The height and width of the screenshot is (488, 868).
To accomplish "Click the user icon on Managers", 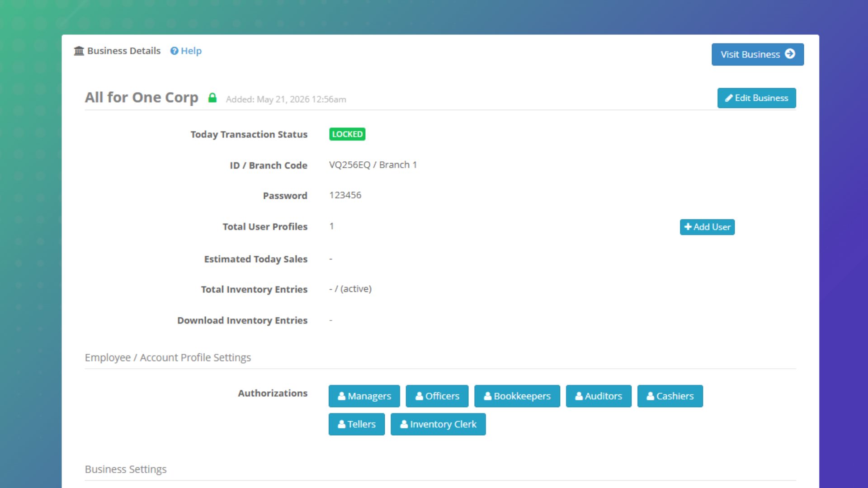I will point(342,396).
